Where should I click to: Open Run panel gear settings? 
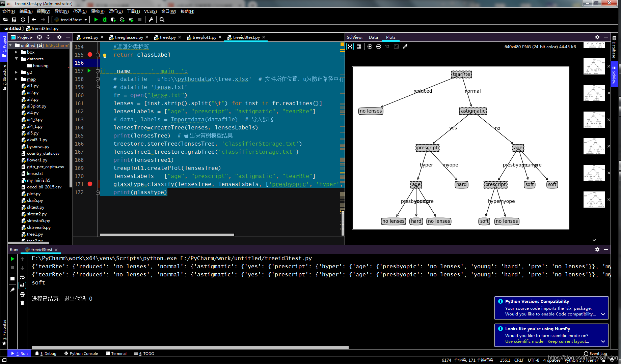click(597, 249)
